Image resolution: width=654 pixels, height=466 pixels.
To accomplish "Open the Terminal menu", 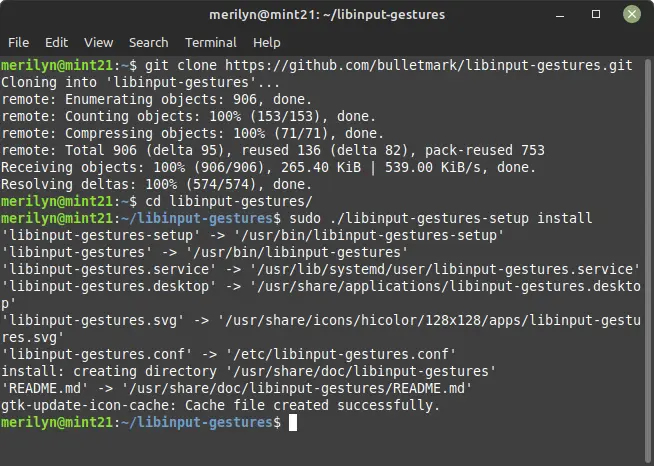I will (211, 43).
